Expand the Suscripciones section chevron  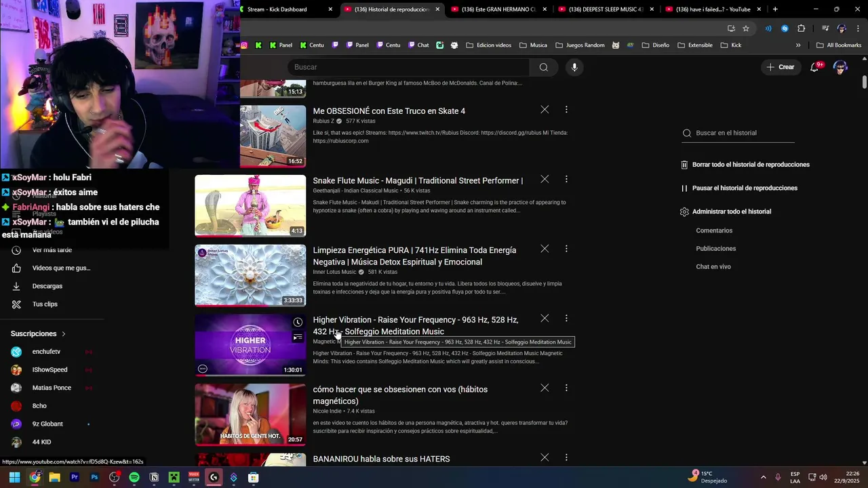pyautogui.click(x=64, y=333)
